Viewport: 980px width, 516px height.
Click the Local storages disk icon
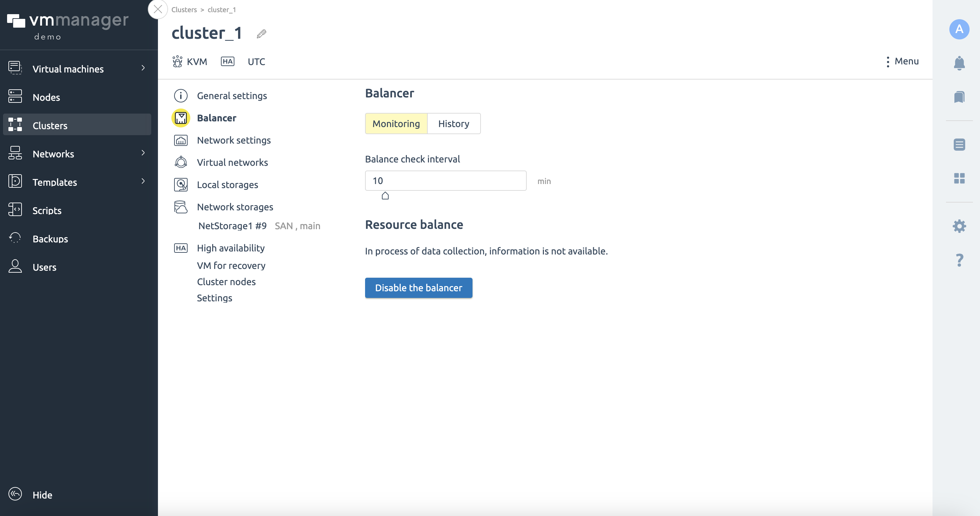coord(181,185)
